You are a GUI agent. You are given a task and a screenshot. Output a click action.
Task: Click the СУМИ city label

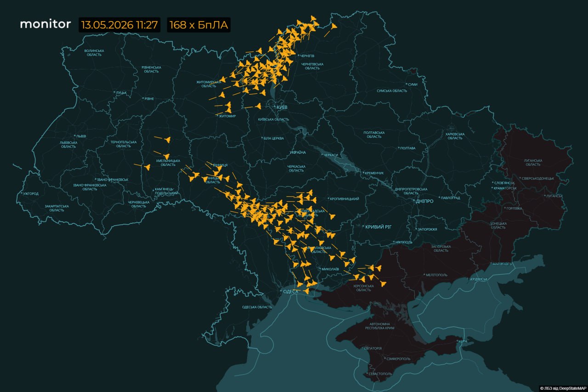tap(413, 84)
